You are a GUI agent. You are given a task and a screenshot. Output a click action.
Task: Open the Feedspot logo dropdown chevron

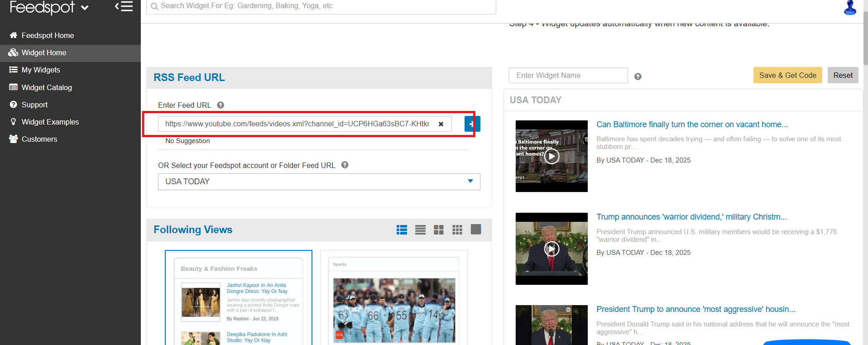point(84,8)
